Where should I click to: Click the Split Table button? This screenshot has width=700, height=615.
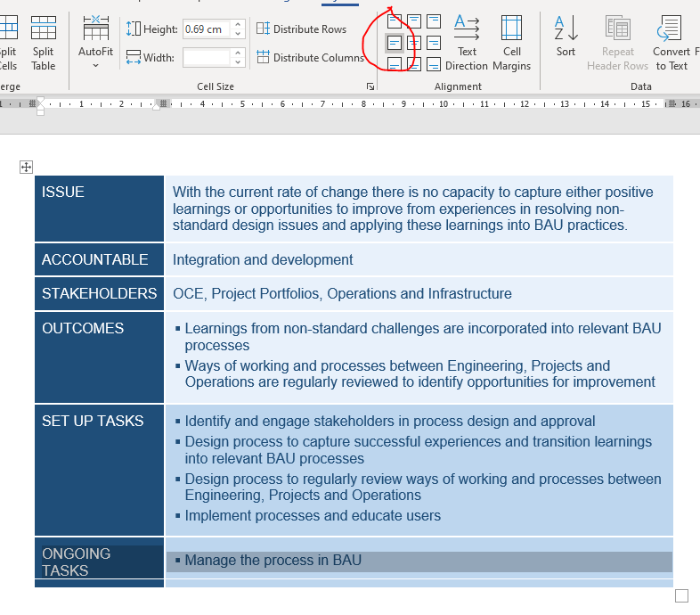(x=44, y=43)
